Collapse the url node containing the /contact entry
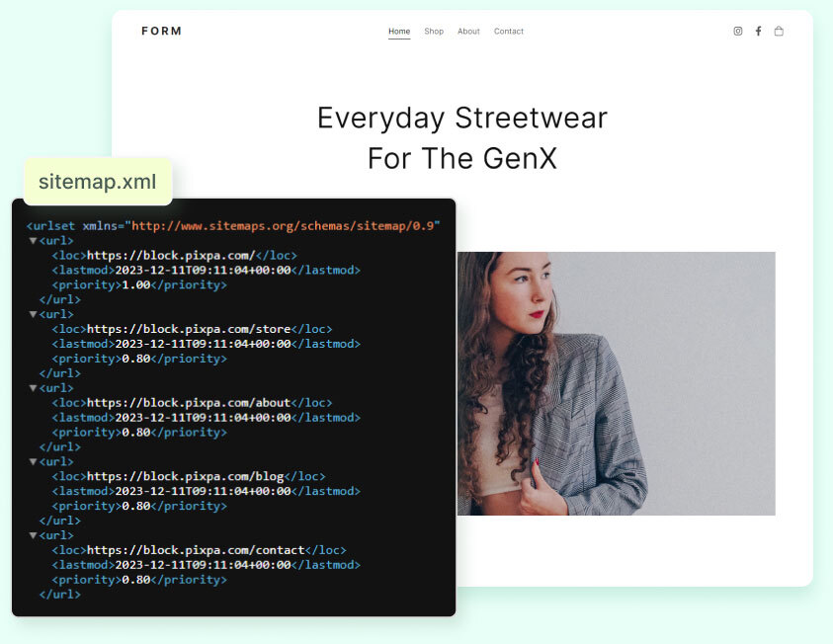This screenshot has height=644, width=833. coord(33,535)
